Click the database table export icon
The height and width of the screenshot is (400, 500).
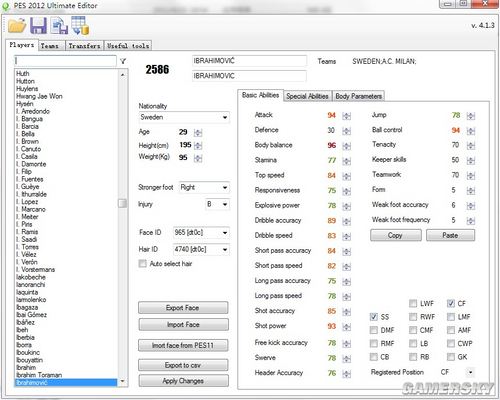pos(80,26)
